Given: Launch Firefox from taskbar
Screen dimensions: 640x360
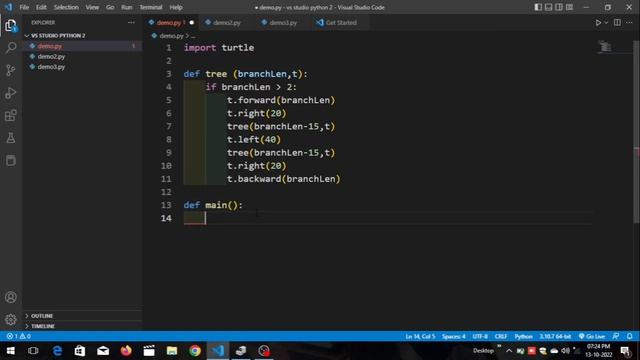Looking at the screenshot, I should pyautogui.click(x=126, y=351).
